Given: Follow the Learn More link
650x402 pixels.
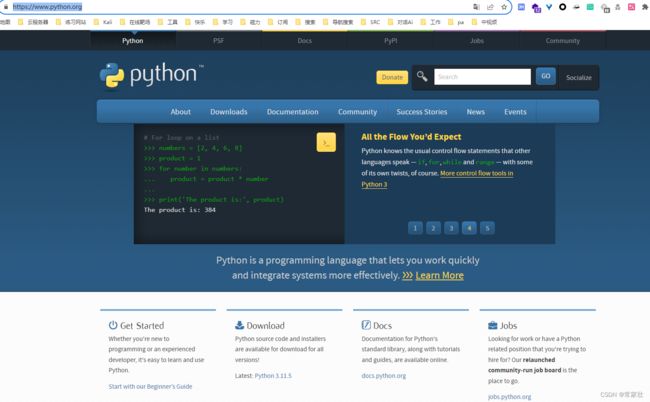Looking at the screenshot, I should tap(439, 275).
